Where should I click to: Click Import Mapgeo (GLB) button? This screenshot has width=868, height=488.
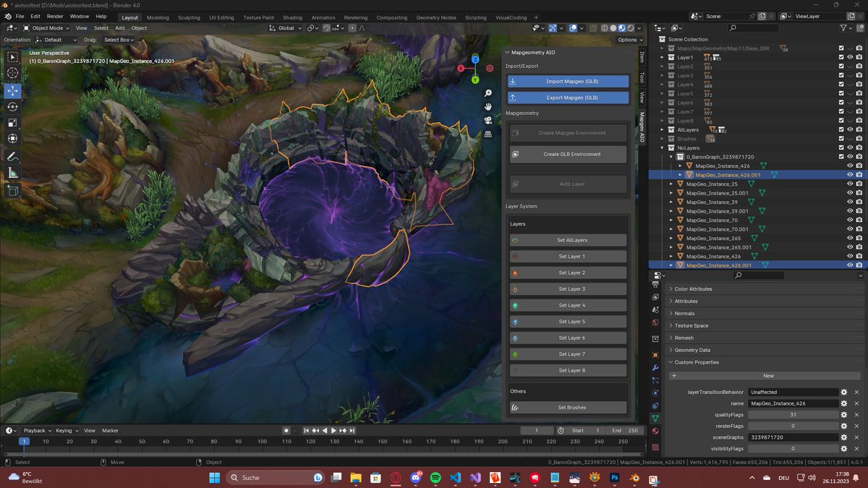568,82
